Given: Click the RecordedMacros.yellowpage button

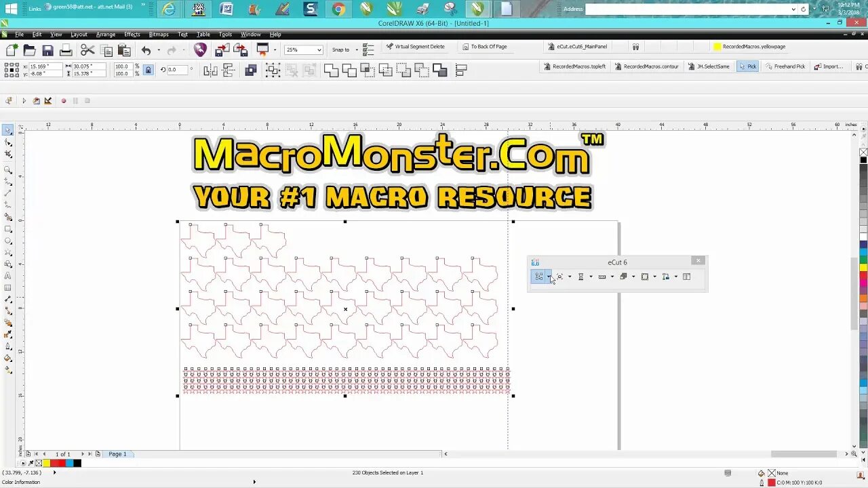Looking at the screenshot, I should pos(749,47).
